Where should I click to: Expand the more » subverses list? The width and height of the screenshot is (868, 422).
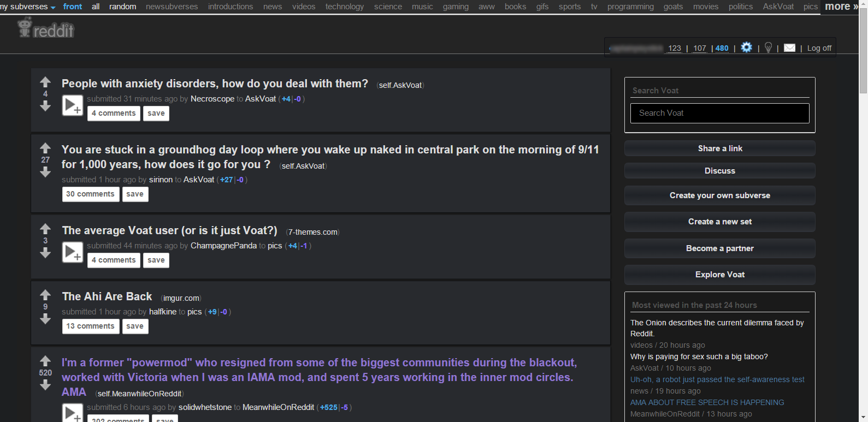click(x=841, y=7)
